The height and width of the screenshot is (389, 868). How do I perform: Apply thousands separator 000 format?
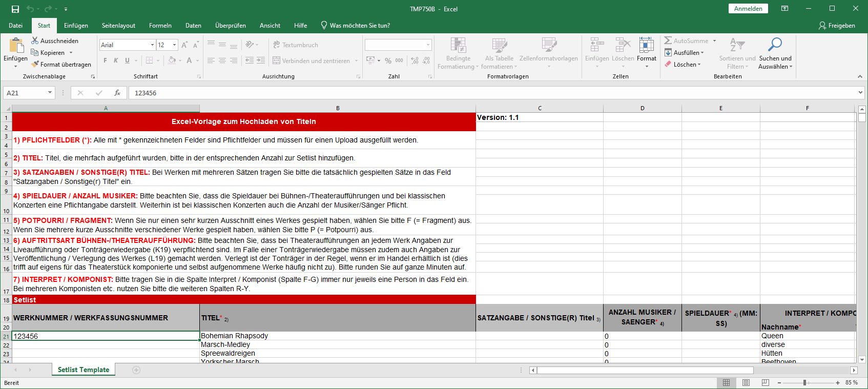pos(399,60)
